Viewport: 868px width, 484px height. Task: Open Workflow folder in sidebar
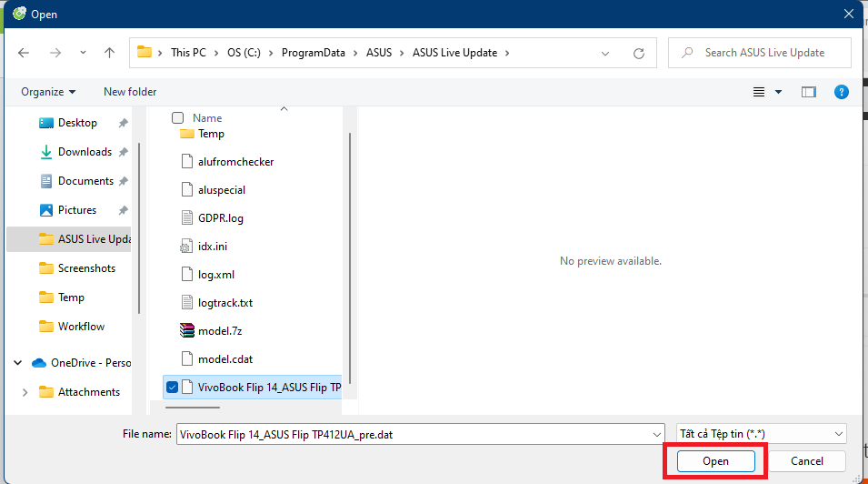tap(81, 327)
